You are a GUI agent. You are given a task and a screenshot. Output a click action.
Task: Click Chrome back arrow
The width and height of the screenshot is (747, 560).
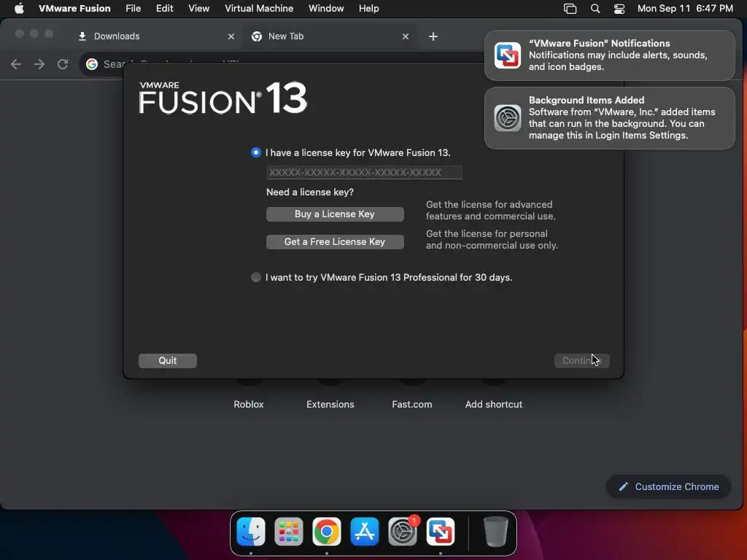click(x=16, y=64)
